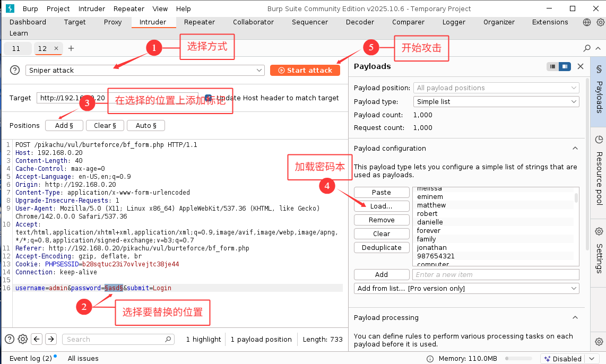The width and height of the screenshot is (606, 364).
Task: Click the search magnifier in Intruder tab row
Action: (x=587, y=48)
